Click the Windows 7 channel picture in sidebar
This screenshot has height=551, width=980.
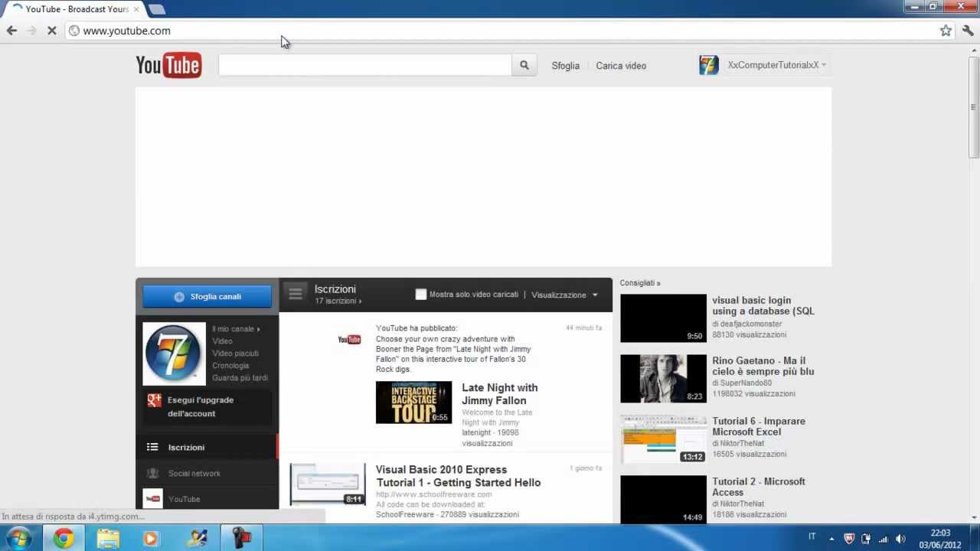(174, 354)
